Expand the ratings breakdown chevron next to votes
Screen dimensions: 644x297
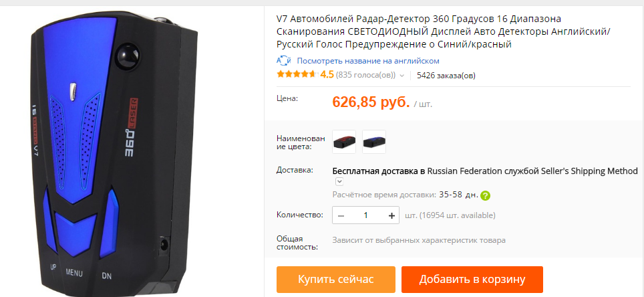[401, 76]
